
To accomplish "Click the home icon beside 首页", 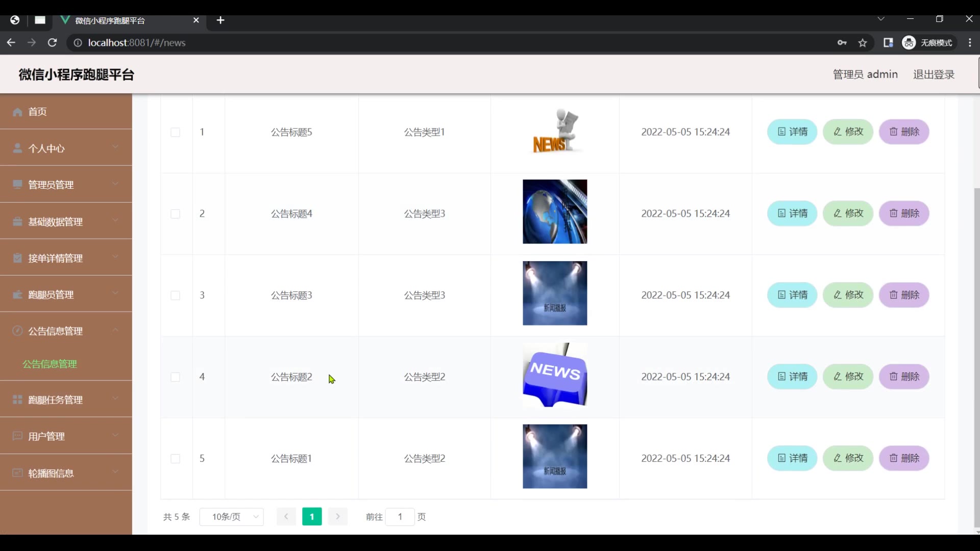I will (17, 112).
